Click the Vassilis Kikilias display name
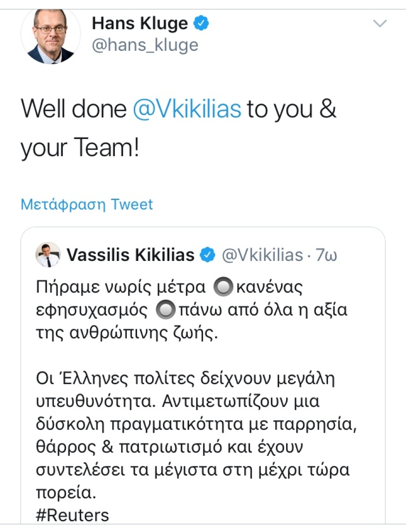The width and height of the screenshot is (406, 532). pyautogui.click(x=131, y=254)
